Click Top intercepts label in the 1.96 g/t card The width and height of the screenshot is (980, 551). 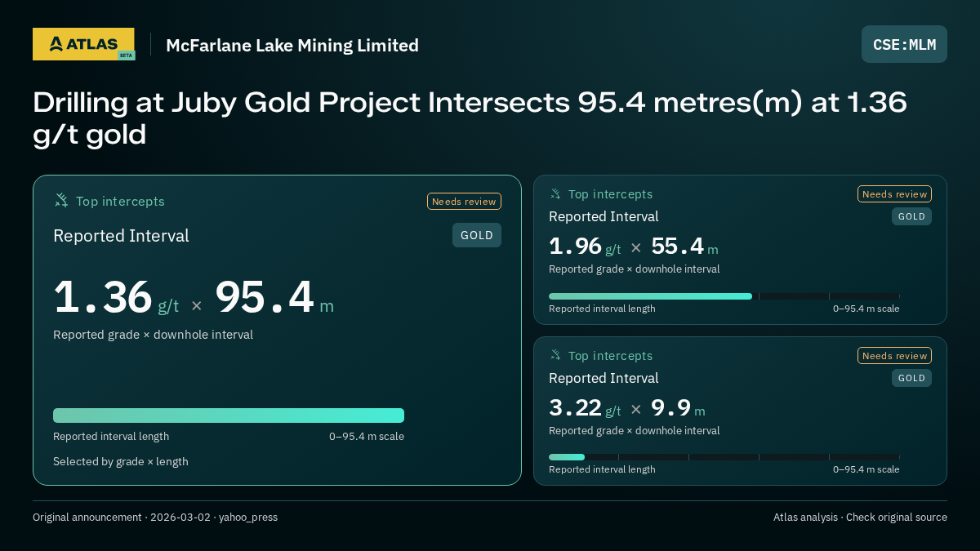coord(610,194)
